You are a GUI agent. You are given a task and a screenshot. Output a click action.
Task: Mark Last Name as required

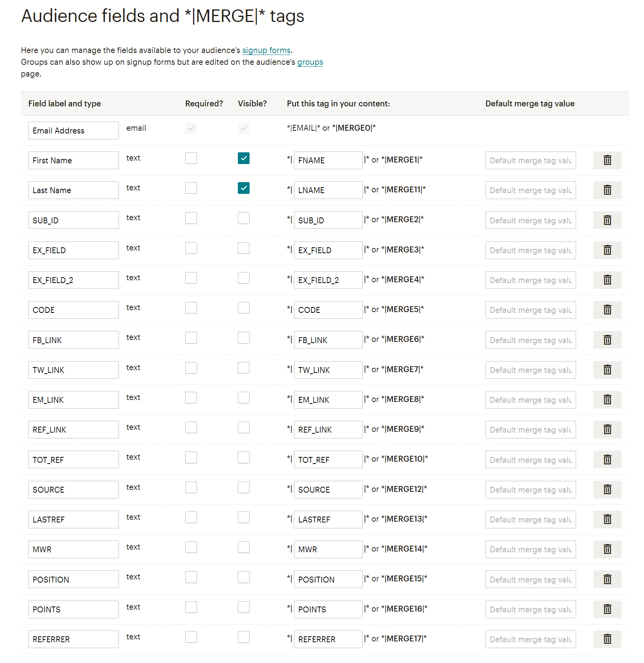[x=191, y=188]
